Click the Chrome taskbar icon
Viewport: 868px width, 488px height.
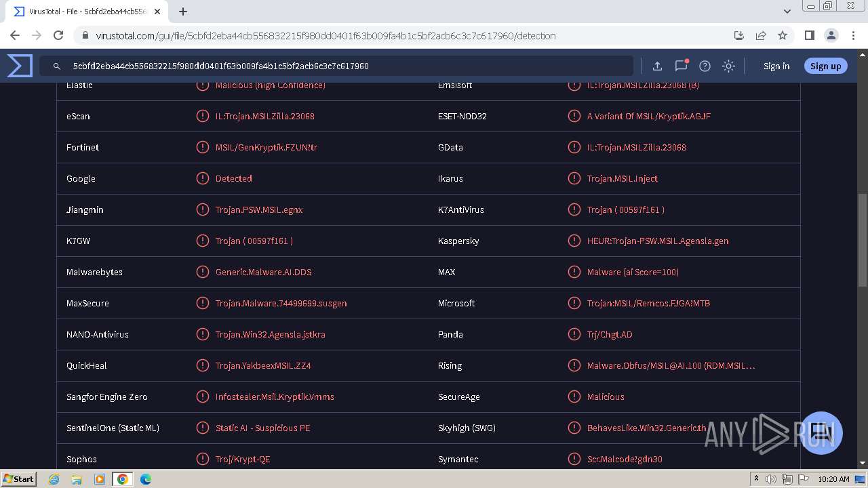pos(122,479)
